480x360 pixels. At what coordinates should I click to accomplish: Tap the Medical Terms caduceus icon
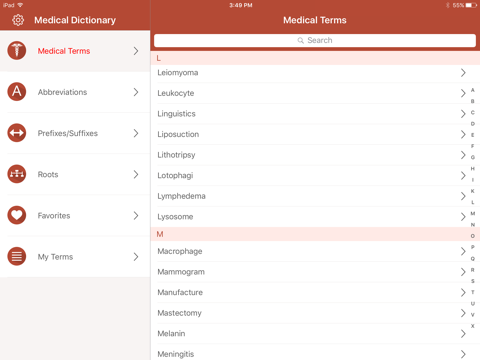tap(17, 51)
